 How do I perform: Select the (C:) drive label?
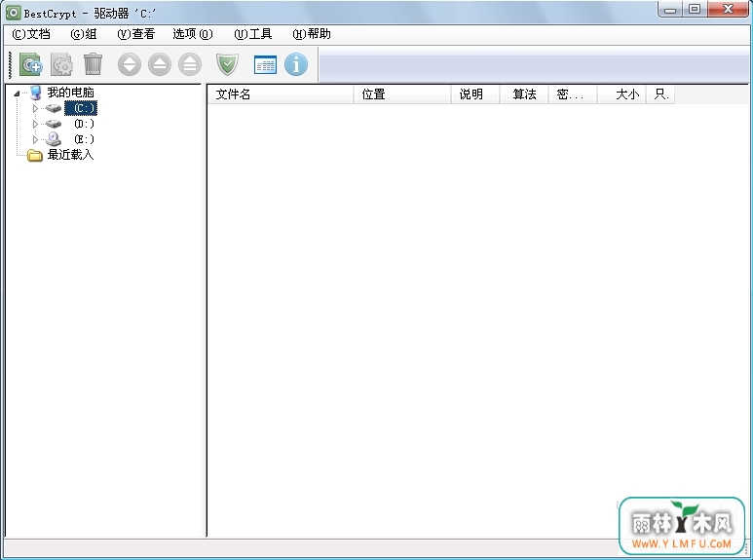click(x=81, y=108)
